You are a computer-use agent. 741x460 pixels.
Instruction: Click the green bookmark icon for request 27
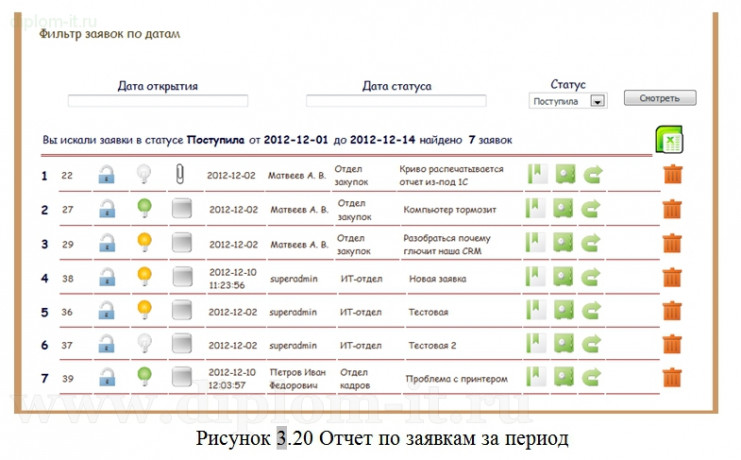(x=536, y=208)
